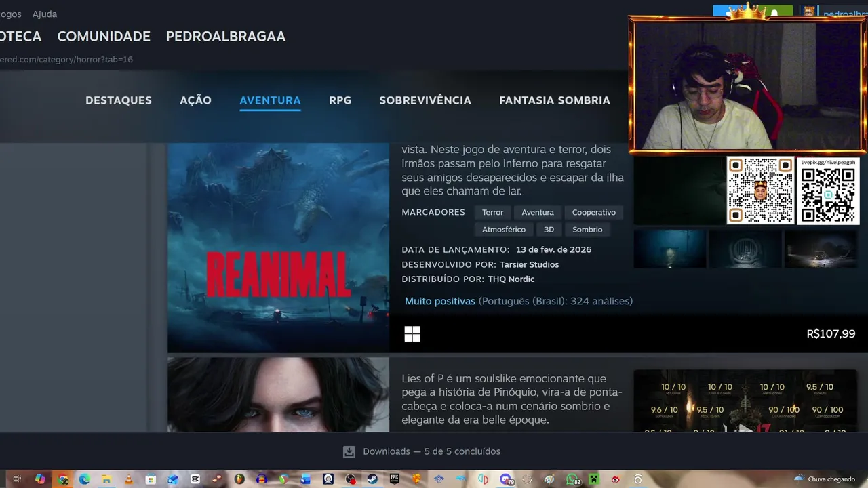Open the webcam app in the taskbar
Viewport: 868px width, 488px height.
point(328,479)
